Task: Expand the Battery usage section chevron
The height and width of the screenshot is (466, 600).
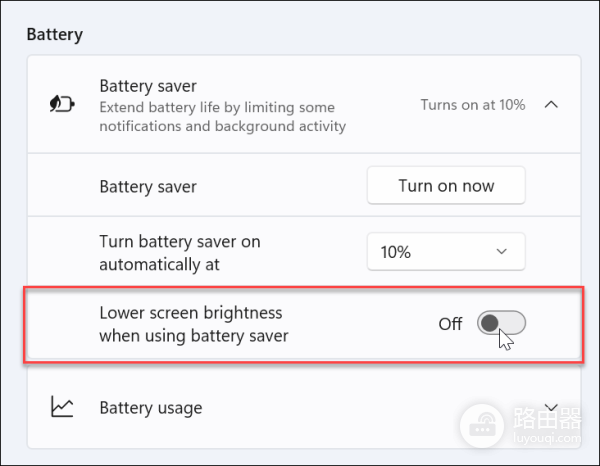Action: tap(550, 407)
